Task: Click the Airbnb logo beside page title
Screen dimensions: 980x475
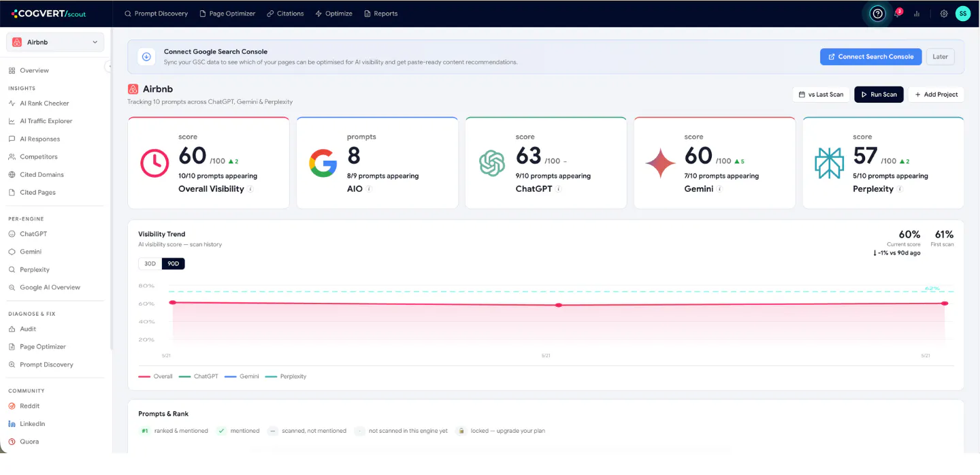Action: pyautogui.click(x=133, y=89)
